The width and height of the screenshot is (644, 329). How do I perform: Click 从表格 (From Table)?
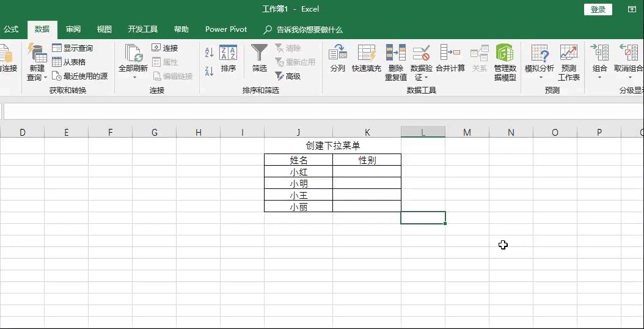[x=68, y=62]
